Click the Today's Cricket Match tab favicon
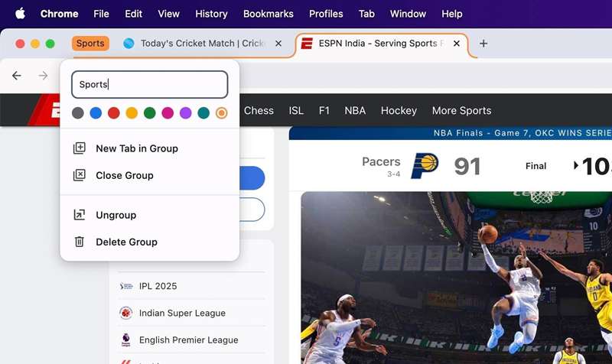Viewport: 612px width, 364px height. tap(129, 44)
